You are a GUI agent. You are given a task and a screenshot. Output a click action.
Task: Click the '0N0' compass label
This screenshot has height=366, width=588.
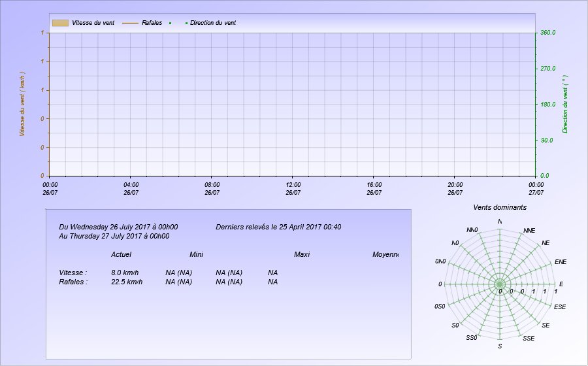click(440, 261)
